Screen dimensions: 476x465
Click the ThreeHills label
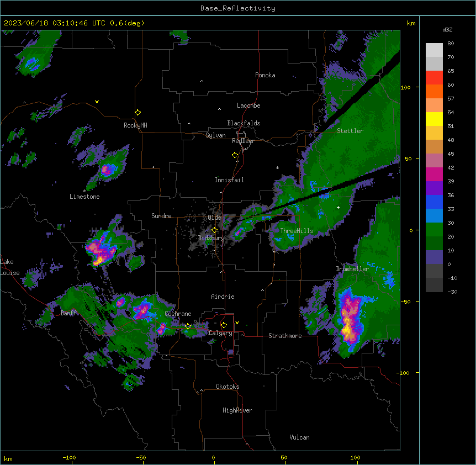tap(297, 231)
